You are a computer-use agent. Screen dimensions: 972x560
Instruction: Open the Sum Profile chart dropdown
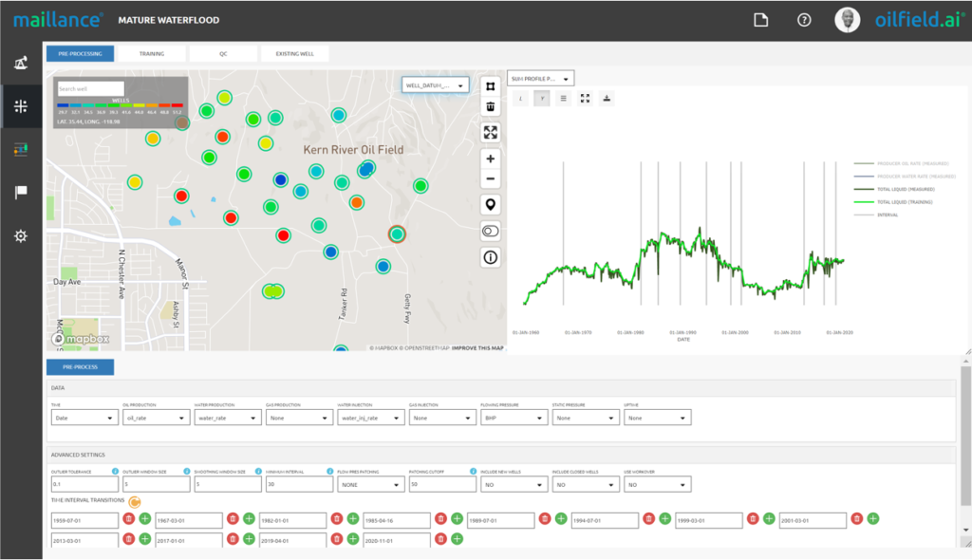(x=540, y=79)
